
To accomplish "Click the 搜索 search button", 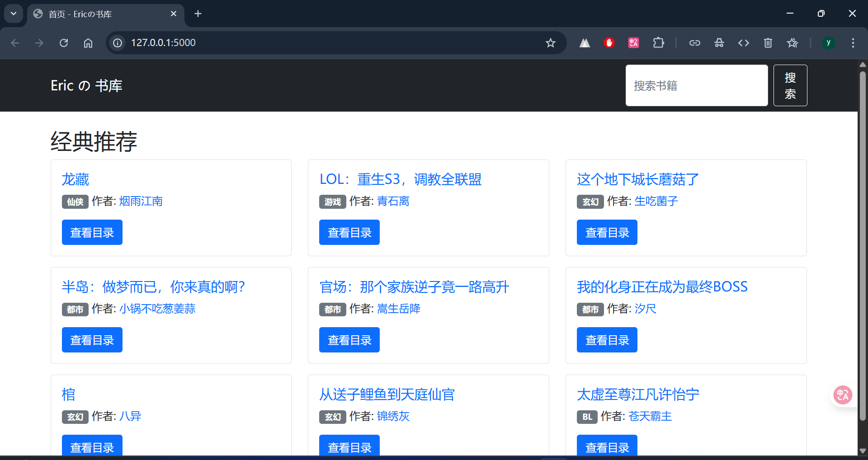I will coord(790,85).
